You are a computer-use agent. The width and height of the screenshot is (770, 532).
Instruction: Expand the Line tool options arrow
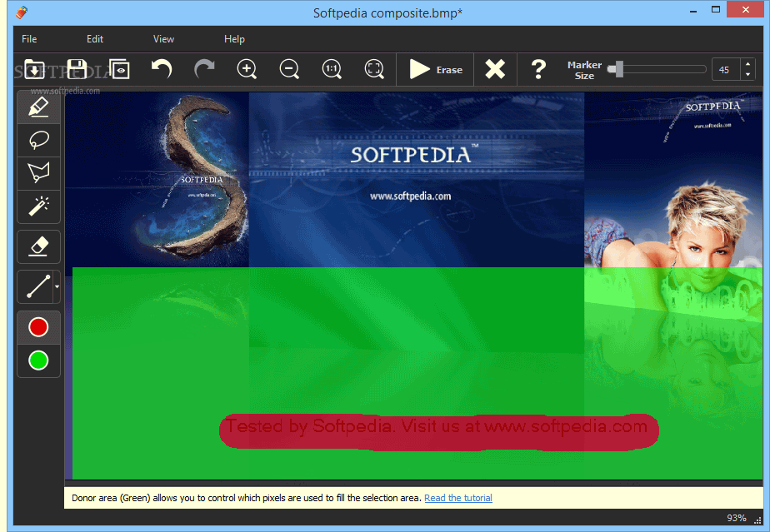pyautogui.click(x=57, y=286)
